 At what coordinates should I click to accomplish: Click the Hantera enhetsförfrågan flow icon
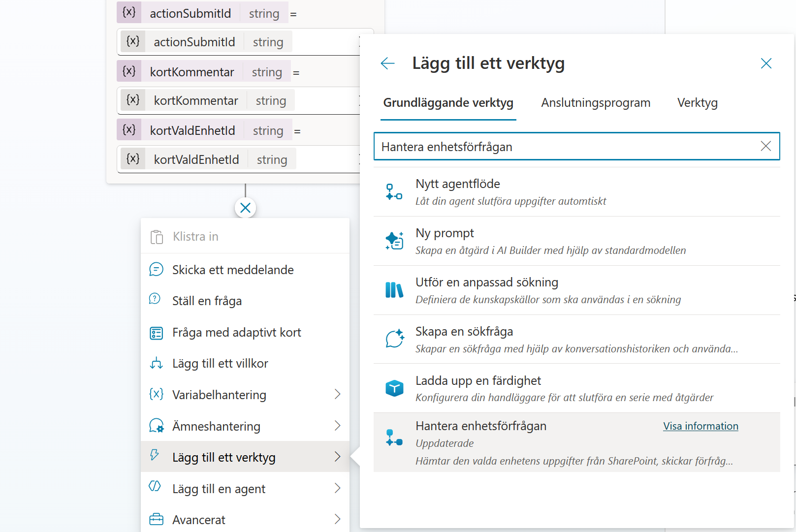coord(394,438)
